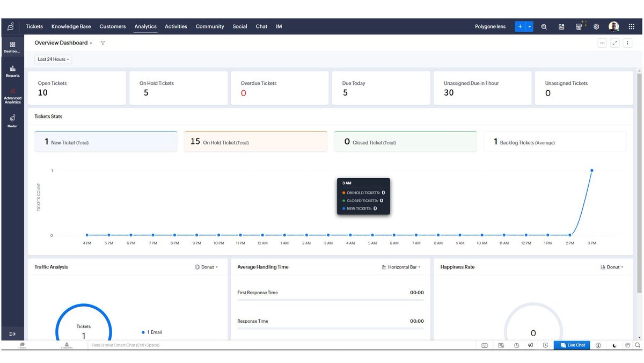Select the New Ticket (Total) stat box
The image size is (644, 363).
tap(106, 141)
